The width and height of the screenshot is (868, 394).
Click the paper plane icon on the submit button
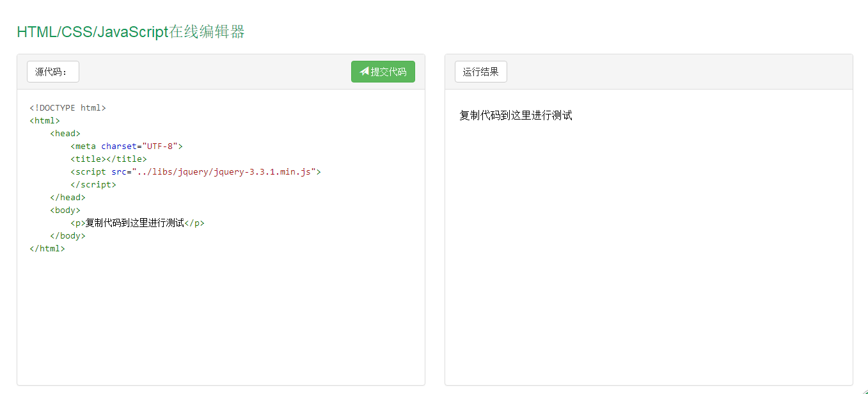(x=364, y=72)
